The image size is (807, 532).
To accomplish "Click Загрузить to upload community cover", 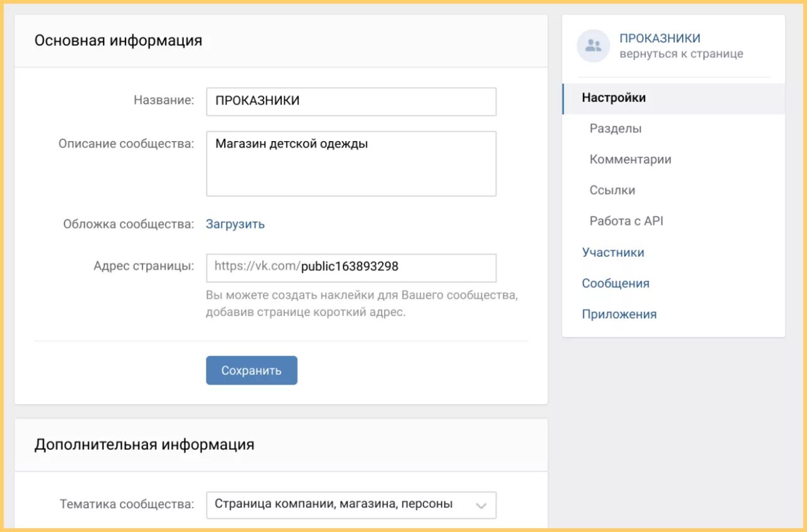I will (x=235, y=224).
